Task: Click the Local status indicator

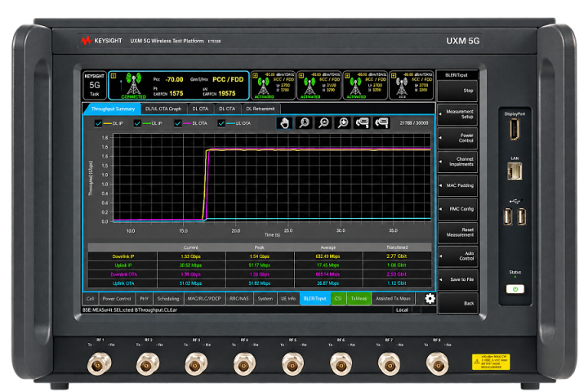Action: click(x=402, y=310)
